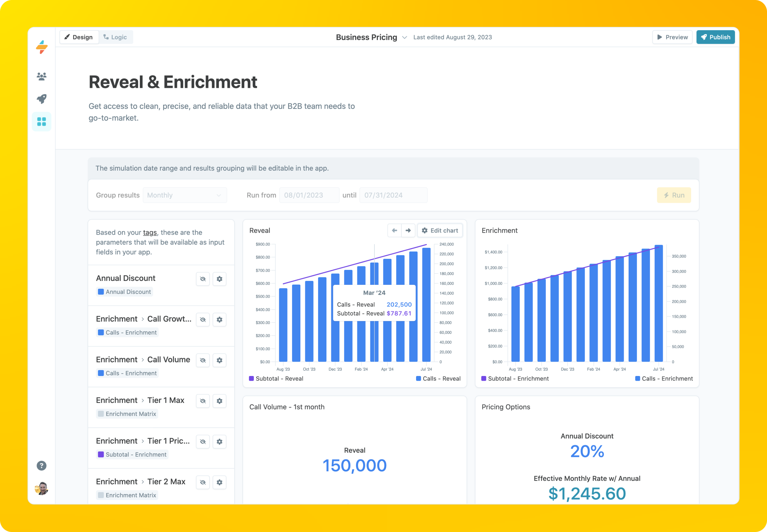Click the Subtotal - Reveal legend swatch

[251, 378]
